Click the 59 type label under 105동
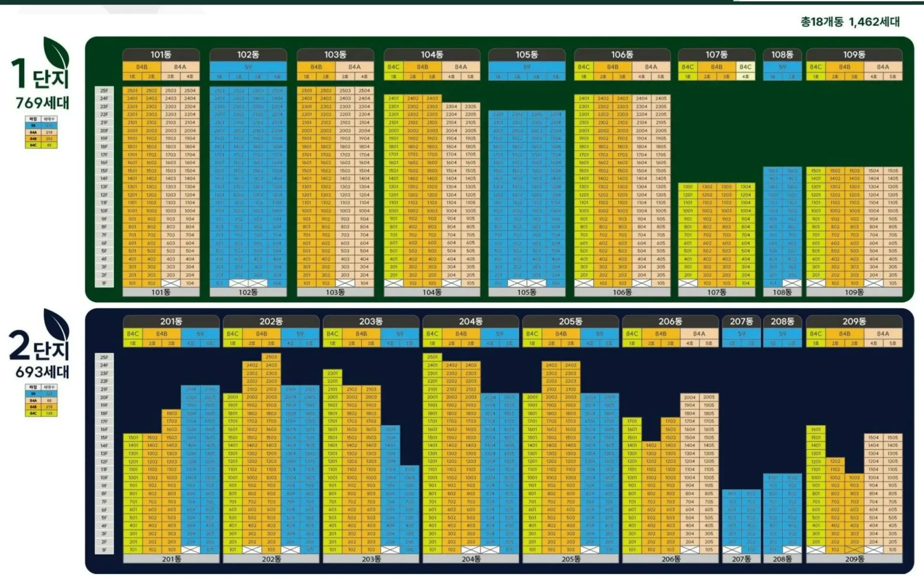The width and height of the screenshot is (924, 585). [x=526, y=67]
